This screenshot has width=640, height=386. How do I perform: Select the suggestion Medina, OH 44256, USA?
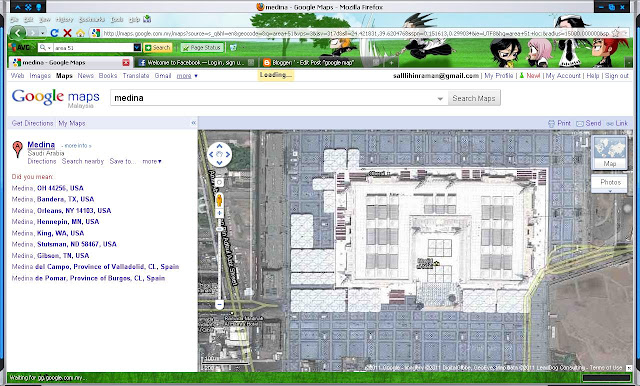pos(47,188)
